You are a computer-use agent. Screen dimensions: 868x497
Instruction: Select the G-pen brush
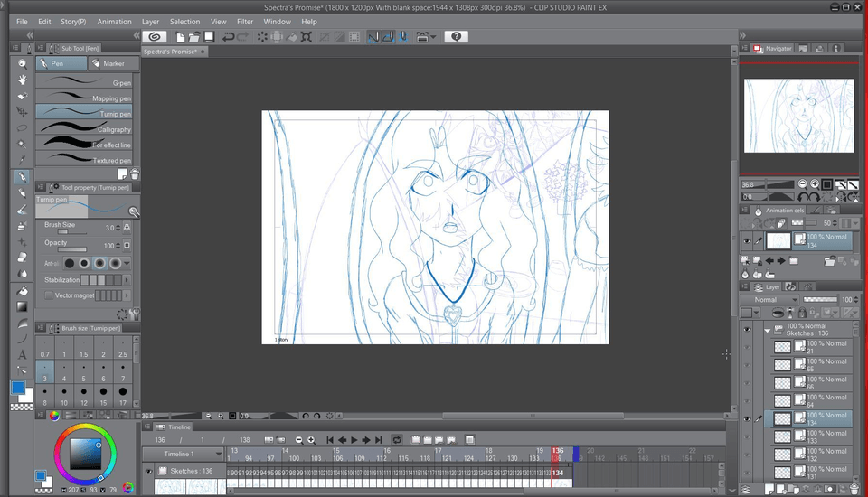84,82
